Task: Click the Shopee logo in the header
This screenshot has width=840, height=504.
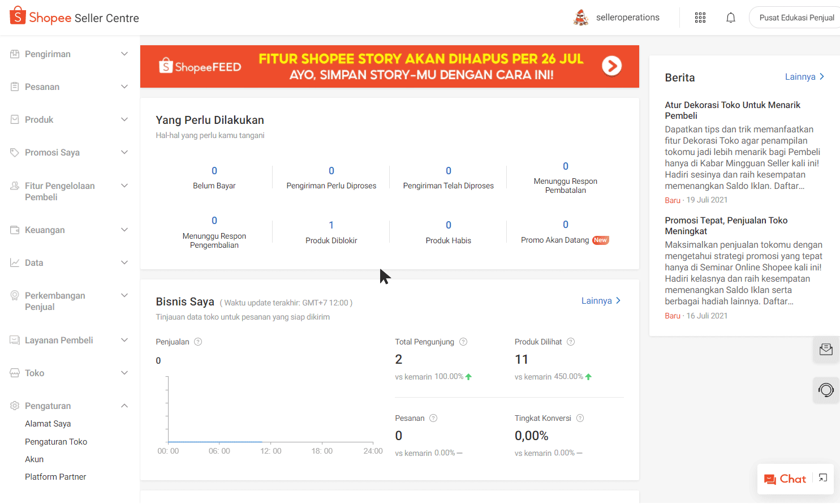Action: coord(18,17)
